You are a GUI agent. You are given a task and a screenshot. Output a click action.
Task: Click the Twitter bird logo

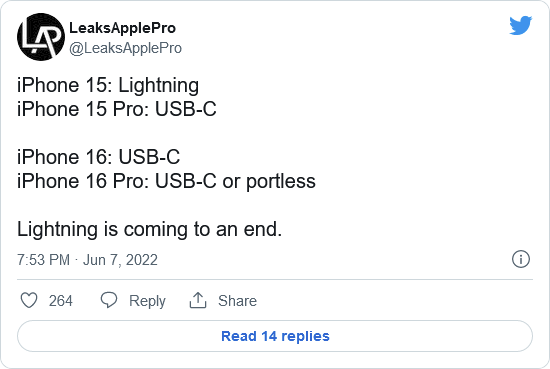[521, 25]
